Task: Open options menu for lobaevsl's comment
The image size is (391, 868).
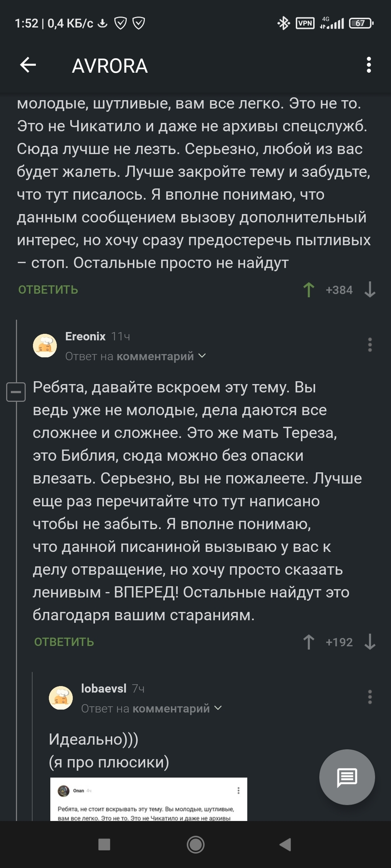Action: (x=370, y=697)
